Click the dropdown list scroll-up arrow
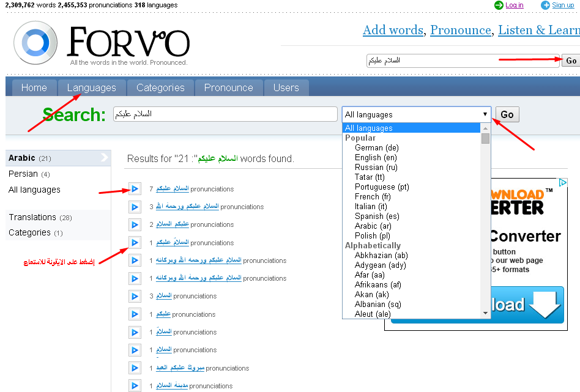This screenshot has width=580, height=392. 485,128
